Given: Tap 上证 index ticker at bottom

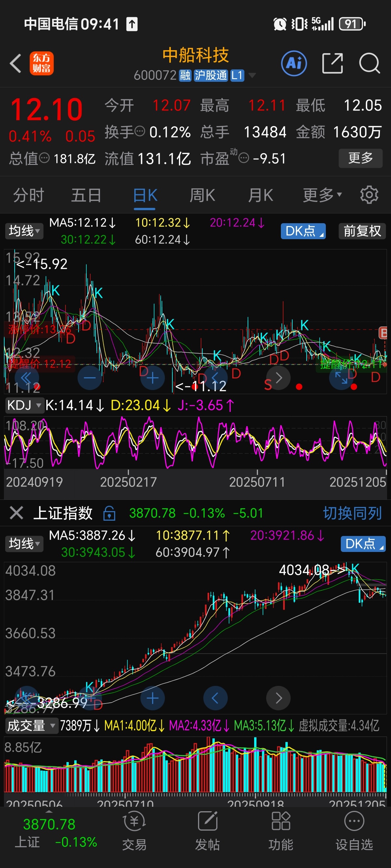Looking at the screenshot, I should click(56, 833).
